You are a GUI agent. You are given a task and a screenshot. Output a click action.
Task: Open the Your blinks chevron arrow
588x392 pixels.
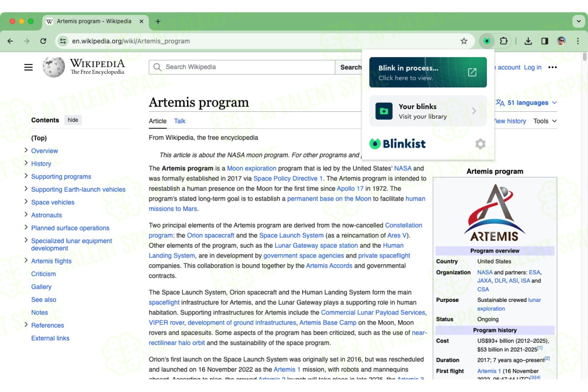(x=474, y=111)
